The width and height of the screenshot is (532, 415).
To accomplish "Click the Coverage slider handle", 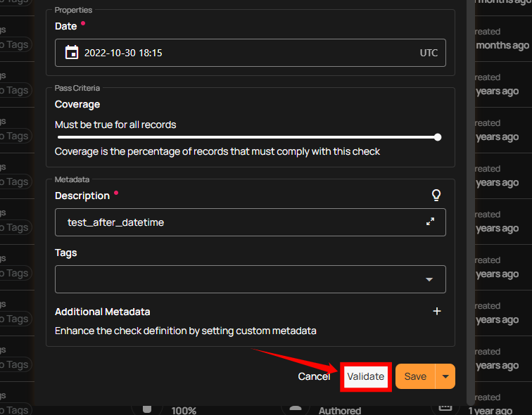I will (438, 137).
